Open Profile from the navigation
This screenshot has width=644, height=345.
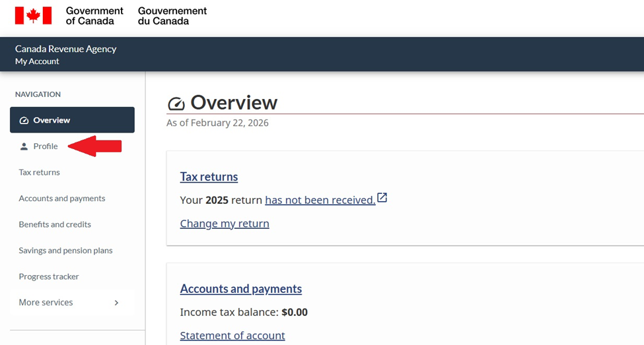click(46, 146)
